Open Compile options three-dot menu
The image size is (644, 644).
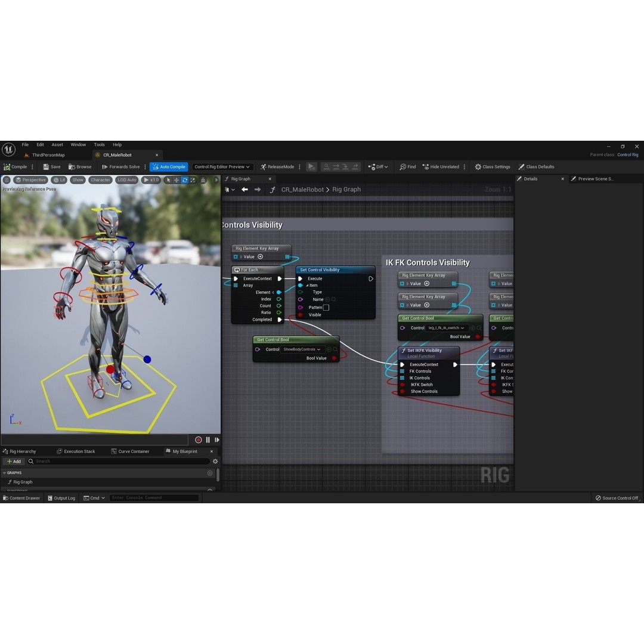tap(32, 167)
